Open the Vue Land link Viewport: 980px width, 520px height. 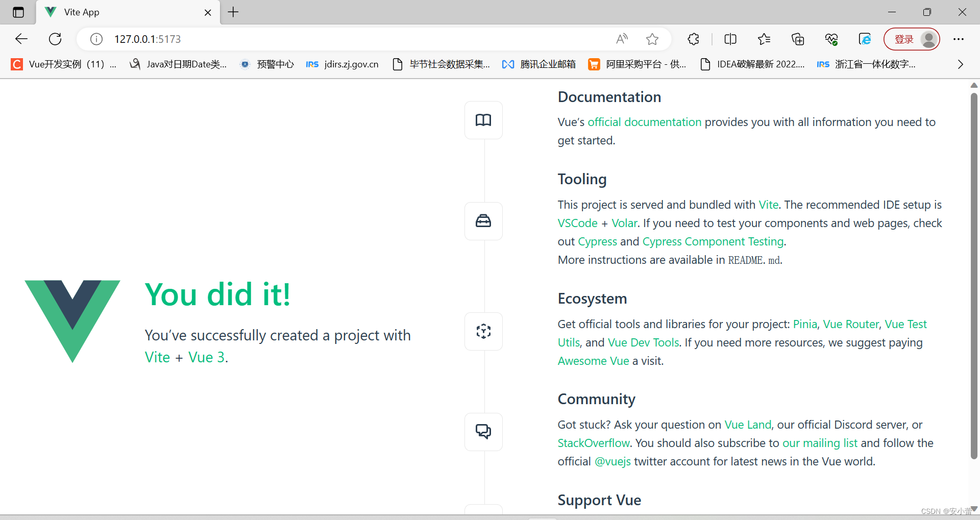pyautogui.click(x=748, y=425)
